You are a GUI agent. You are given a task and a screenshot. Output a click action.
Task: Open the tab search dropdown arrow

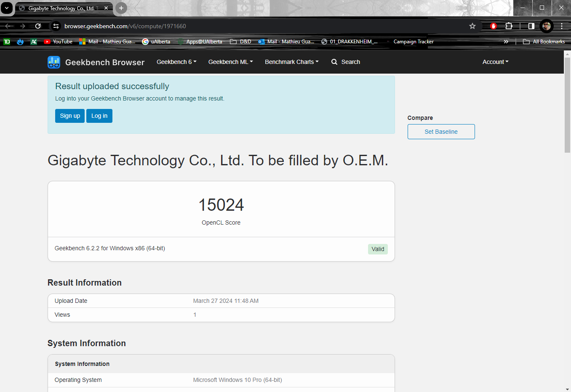tap(7, 8)
